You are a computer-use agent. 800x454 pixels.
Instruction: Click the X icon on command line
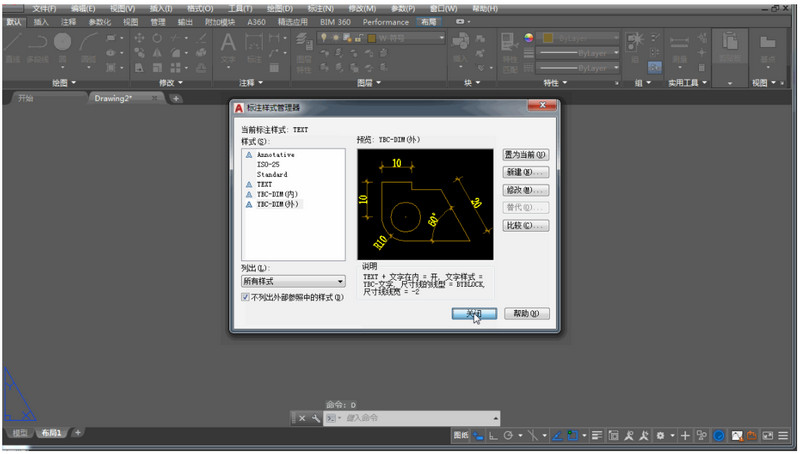click(302, 418)
